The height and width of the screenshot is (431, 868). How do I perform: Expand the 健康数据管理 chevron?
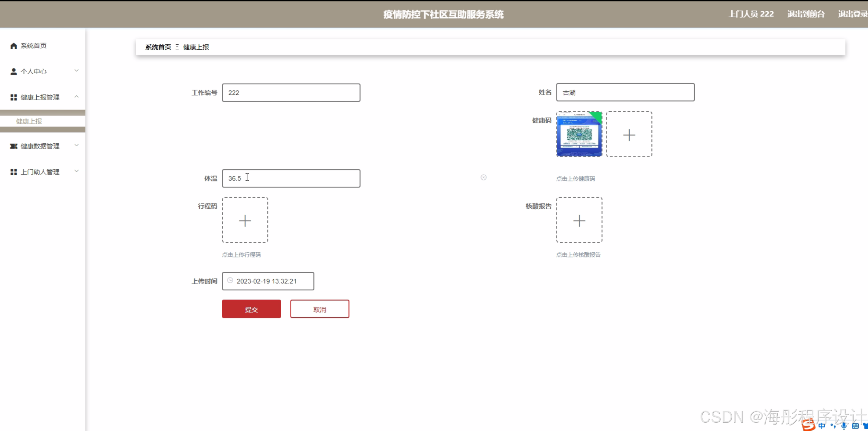pyautogui.click(x=76, y=146)
